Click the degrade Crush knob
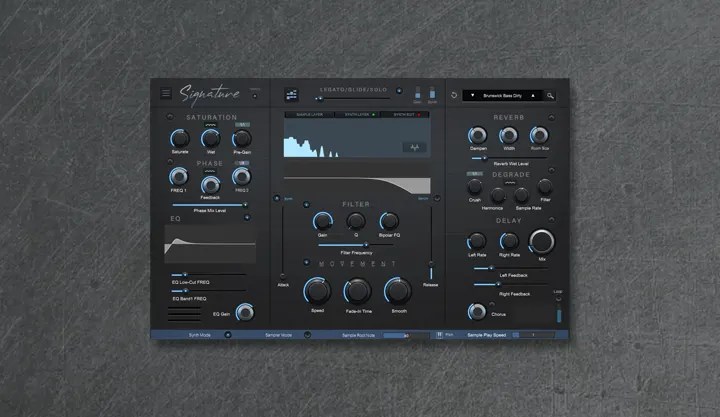Viewport: 720px width, 417px height. pyautogui.click(x=474, y=187)
